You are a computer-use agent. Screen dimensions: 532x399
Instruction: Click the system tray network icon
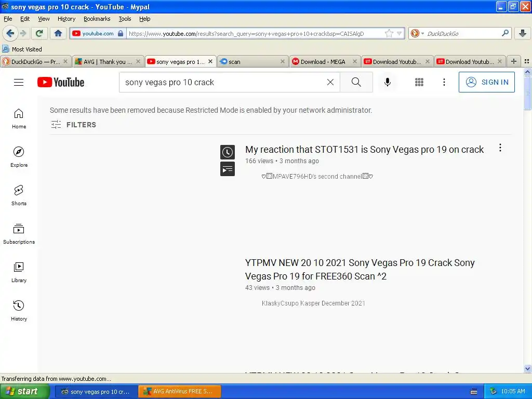(493, 392)
